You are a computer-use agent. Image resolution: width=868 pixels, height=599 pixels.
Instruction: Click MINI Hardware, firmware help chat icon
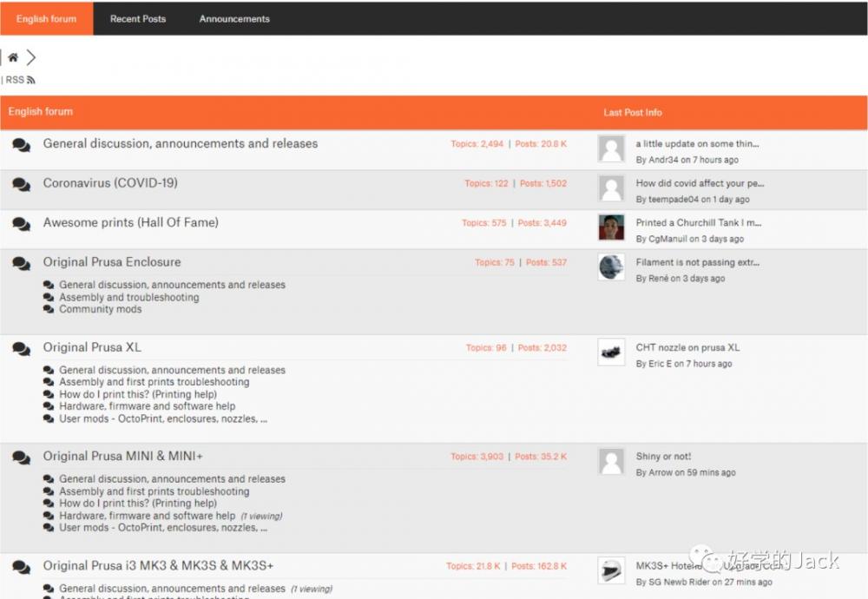[x=48, y=516]
